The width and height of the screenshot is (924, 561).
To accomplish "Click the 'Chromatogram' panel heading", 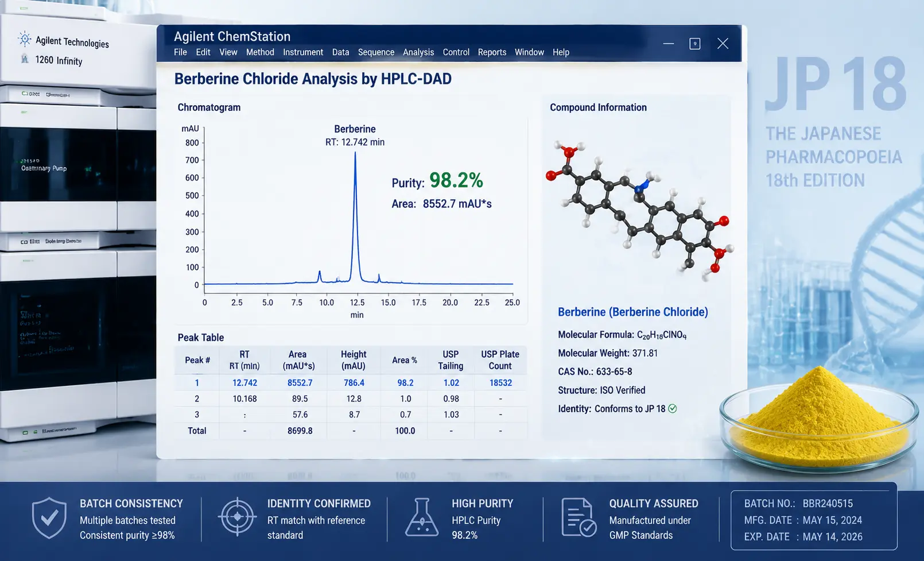I will 209,107.
